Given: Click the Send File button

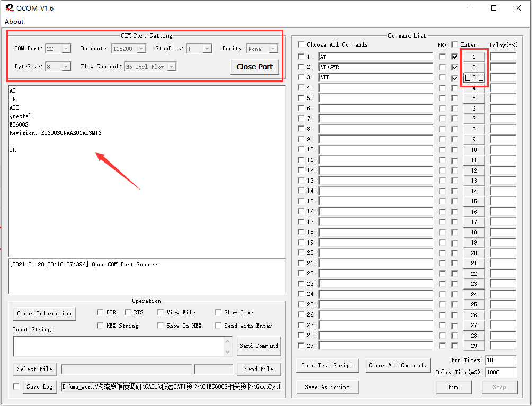Looking at the screenshot, I should point(259,369).
